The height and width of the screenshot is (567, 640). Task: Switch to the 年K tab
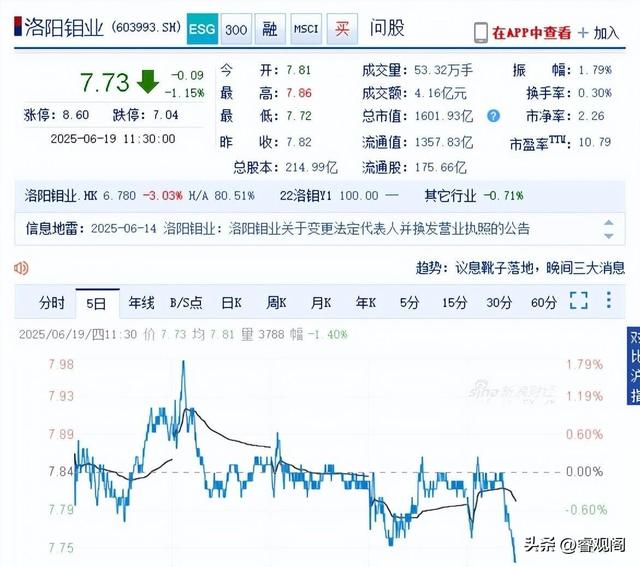click(x=366, y=303)
